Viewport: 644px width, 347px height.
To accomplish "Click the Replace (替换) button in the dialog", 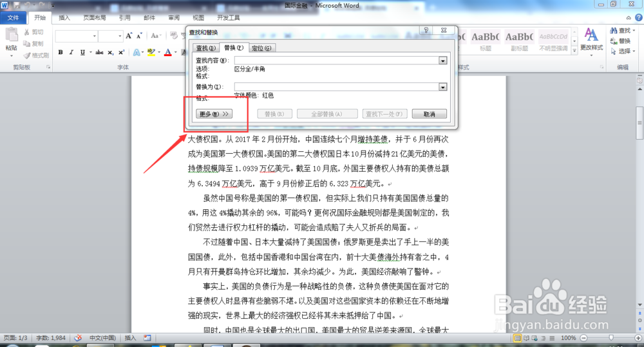I will (x=275, y=114).
